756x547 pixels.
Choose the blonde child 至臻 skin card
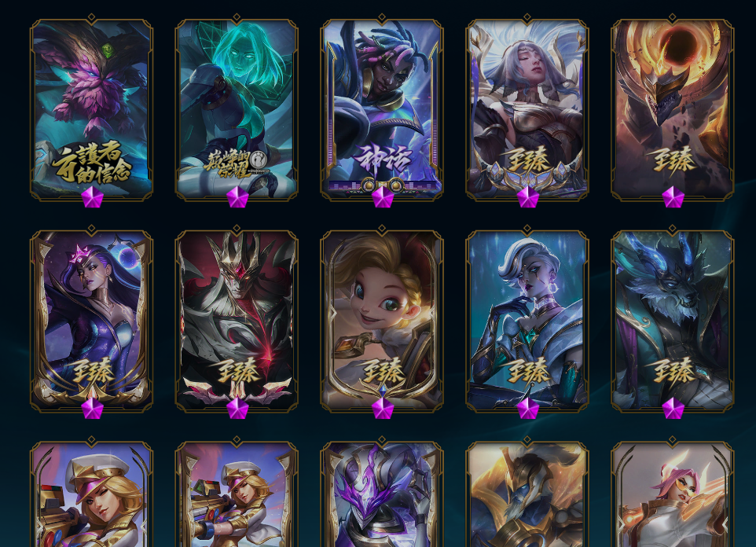tap(382, 320)
